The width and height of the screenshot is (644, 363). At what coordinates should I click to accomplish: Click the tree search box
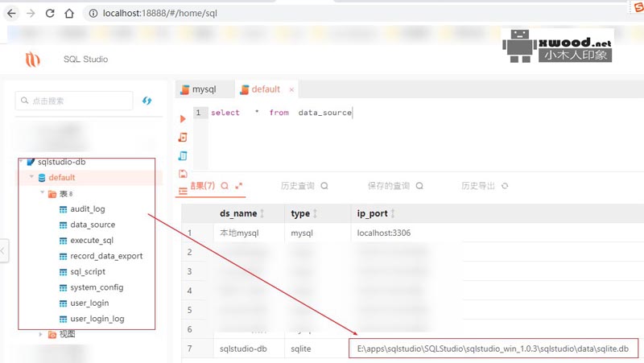(x=74, y=101)
